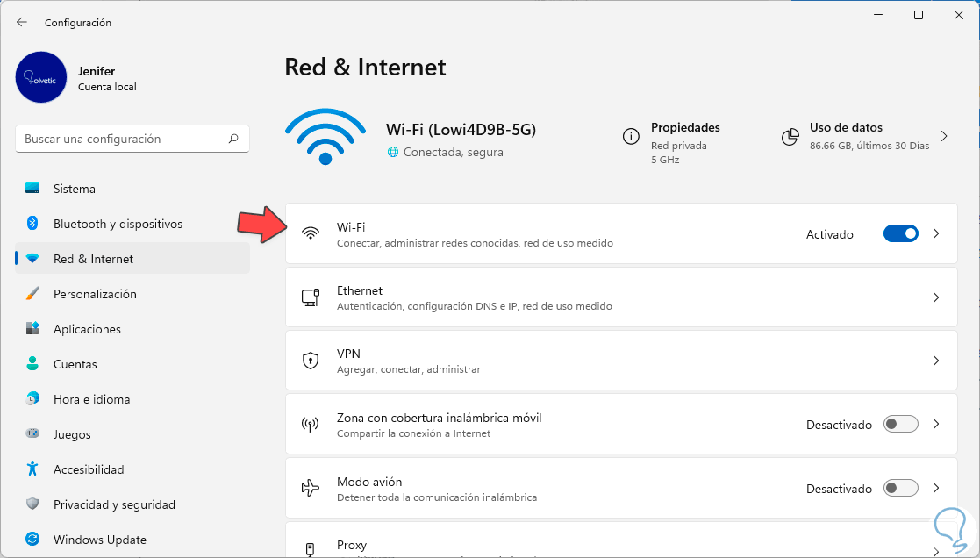The width and height of the screenshot is (980, 558).
Task: Expand the VPN row chevron
Action: tap(936, 361)
